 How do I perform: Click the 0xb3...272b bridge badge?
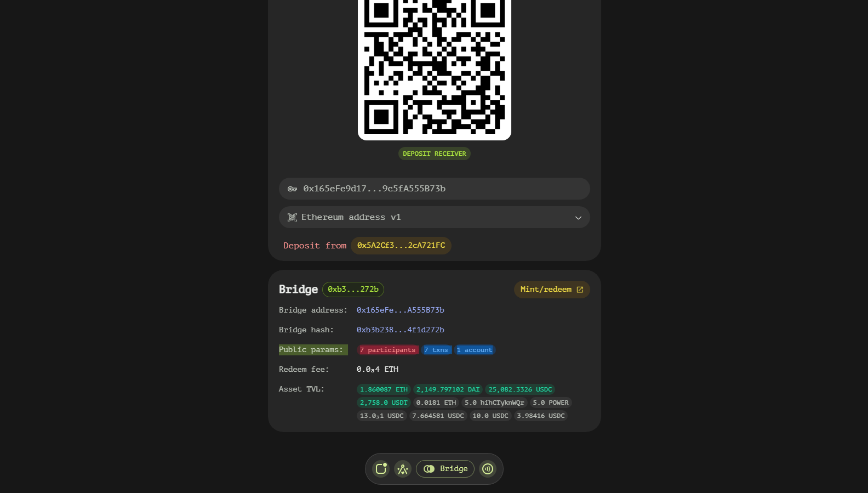point(353,289)
